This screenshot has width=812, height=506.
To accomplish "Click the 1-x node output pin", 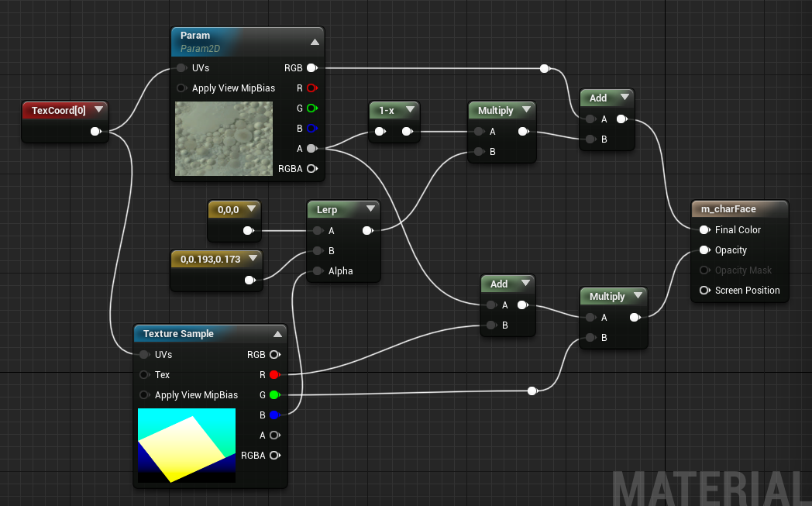I will coord(408,132).
